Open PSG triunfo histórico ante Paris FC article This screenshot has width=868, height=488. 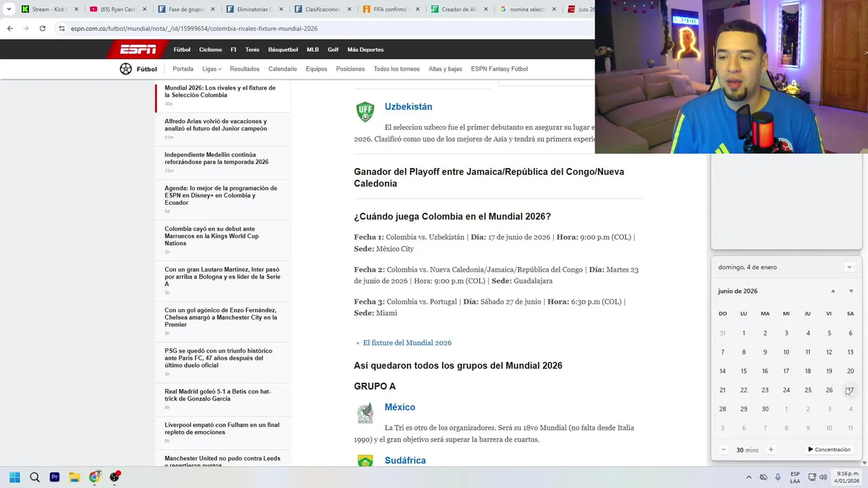click(x=218, y=358)
